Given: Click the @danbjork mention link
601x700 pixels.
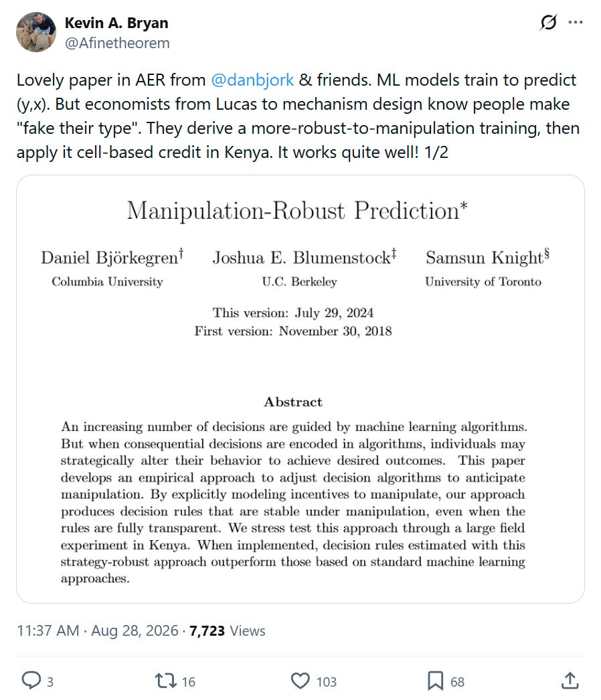Looking at the screenshot, I should pos(252,80).
